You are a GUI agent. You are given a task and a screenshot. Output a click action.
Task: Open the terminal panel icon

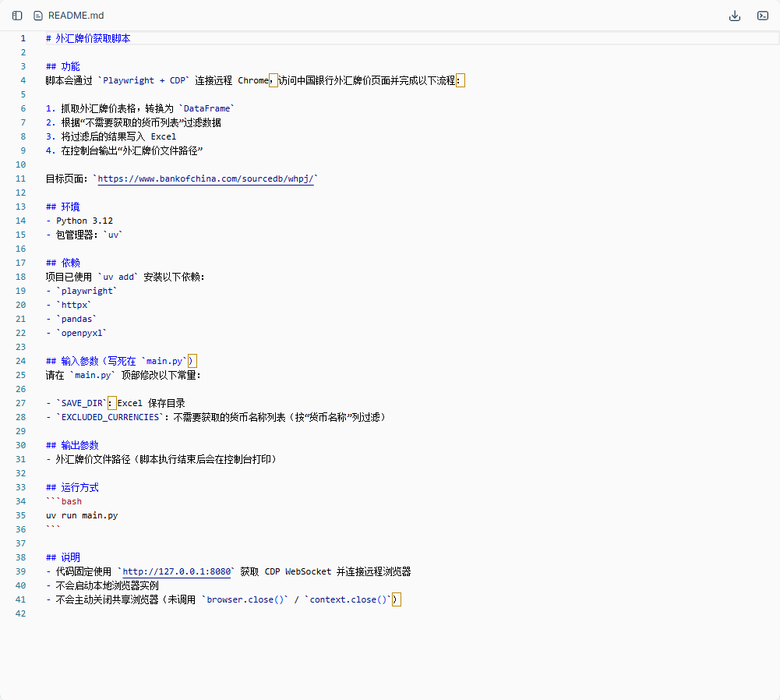tap(763, 16)
